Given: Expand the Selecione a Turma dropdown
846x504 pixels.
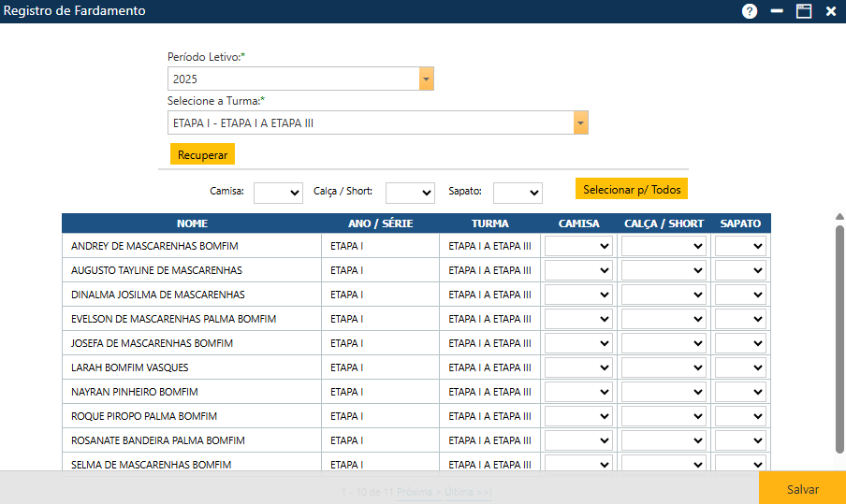Looking at the screenshot, I should [x=580, y=123].
